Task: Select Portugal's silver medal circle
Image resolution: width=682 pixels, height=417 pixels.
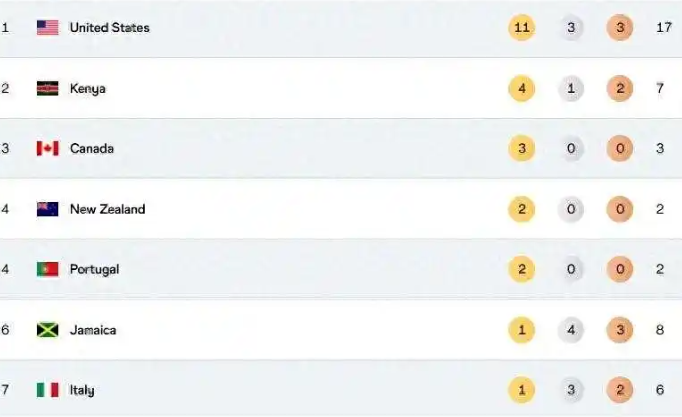Action: [571, 269]
